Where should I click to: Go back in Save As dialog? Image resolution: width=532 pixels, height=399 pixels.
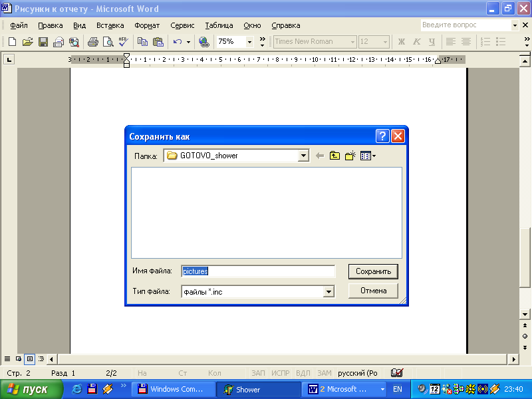(320, 156)
